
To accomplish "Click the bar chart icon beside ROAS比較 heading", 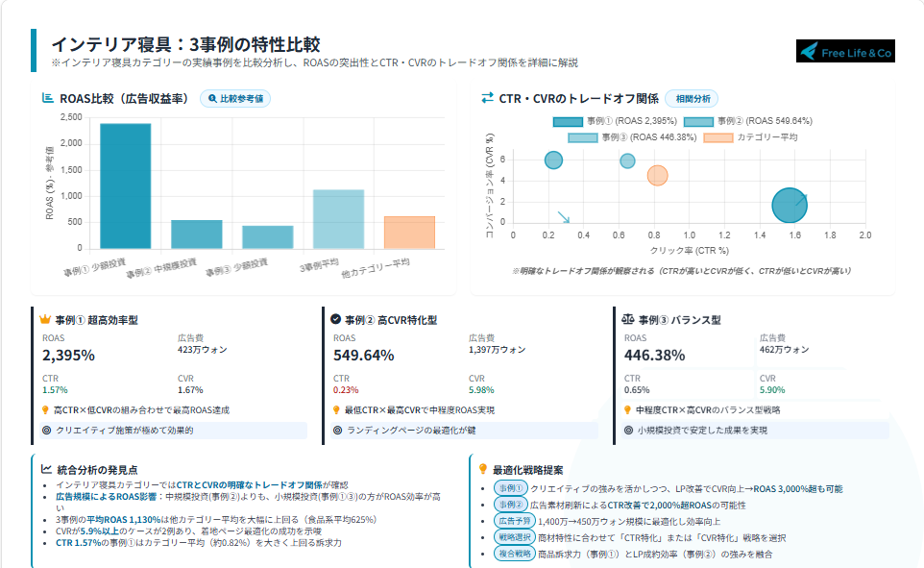I will (48, 98).
